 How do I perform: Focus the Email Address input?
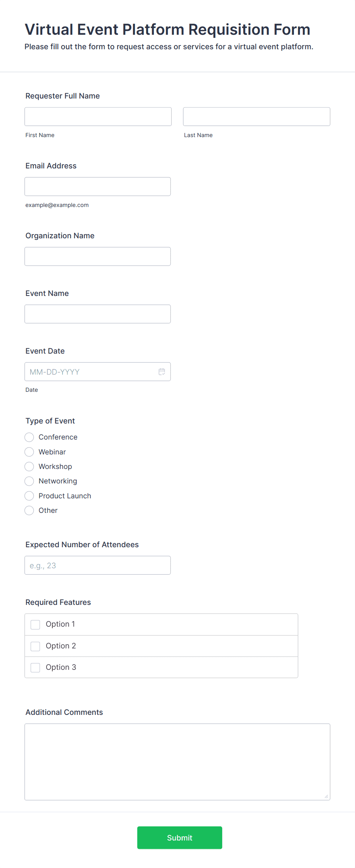tap(98, 186)
